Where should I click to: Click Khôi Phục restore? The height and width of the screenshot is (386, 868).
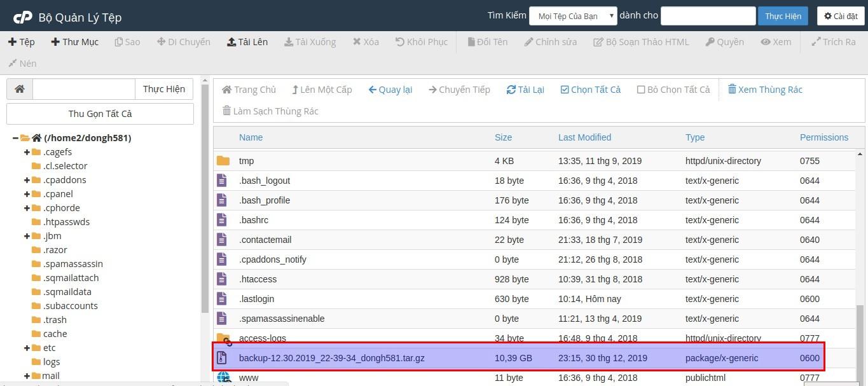(x=422, y=42)
